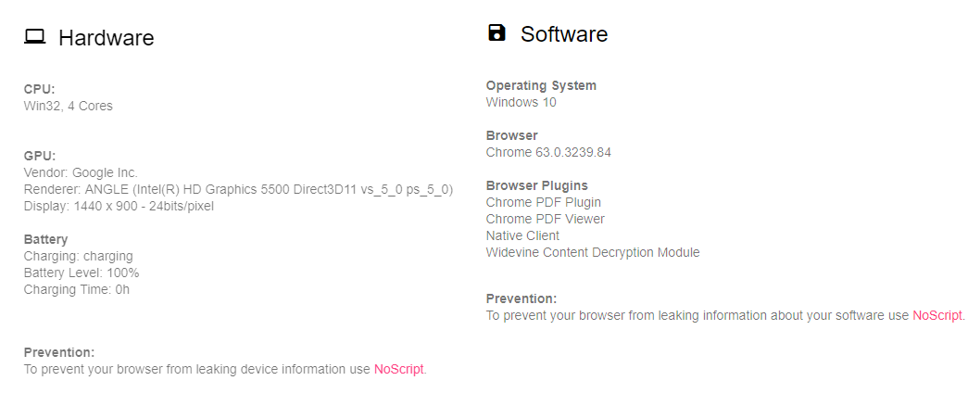Click the Display 1440 x 900 line
The width and height of the screenshot is (980, 406).
[119, 206]
